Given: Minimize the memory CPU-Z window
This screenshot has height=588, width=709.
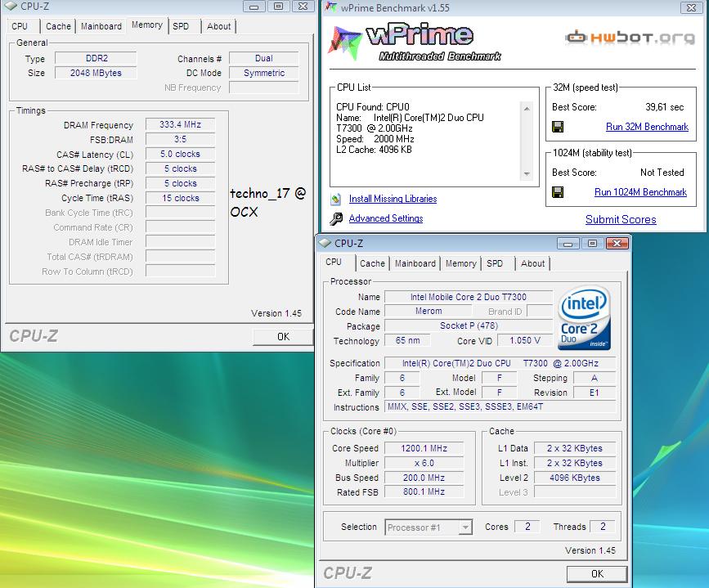Looking at the screenshot, I should coord(254,7).
